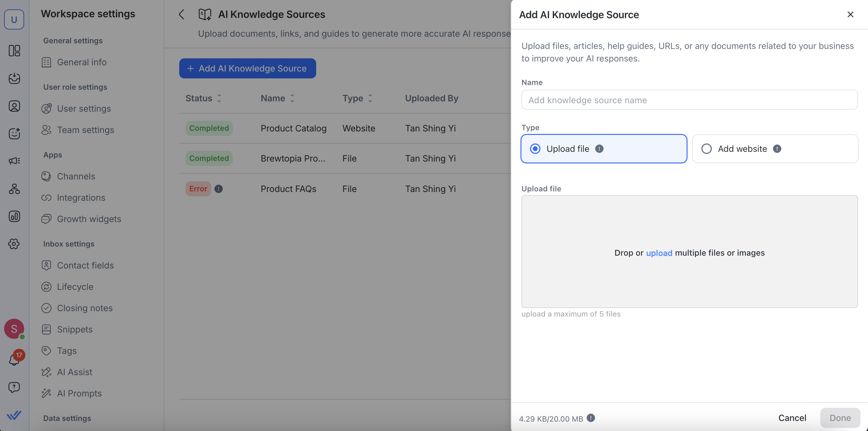Click info icon next to Add website

777,149
